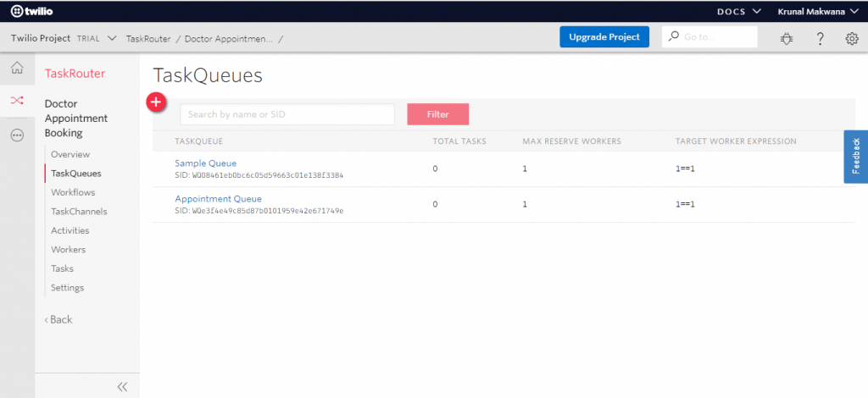Viewport: 868px width, 398px height.
Task: Click TaskRouter breadcrumb link
Action: (x=148, y=39)
